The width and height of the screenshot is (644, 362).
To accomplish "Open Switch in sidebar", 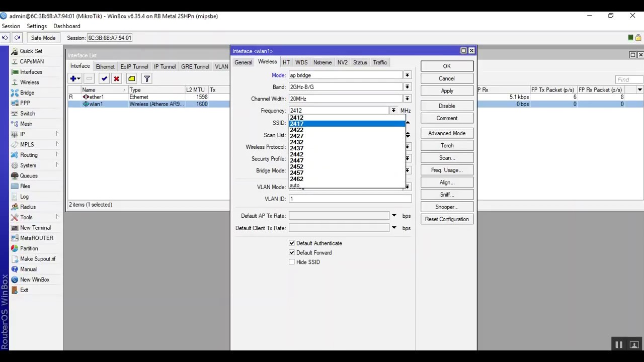I will click(x=27, y=114).
